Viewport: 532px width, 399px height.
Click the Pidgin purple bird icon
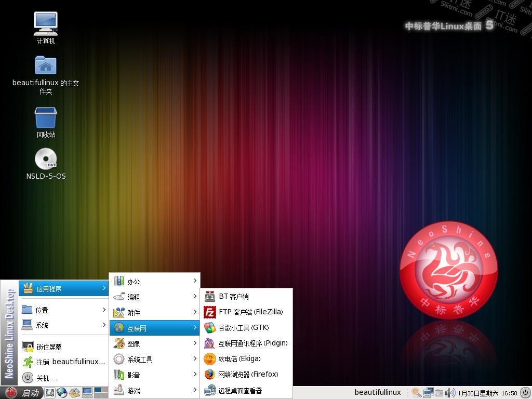(x=209, y=343)
